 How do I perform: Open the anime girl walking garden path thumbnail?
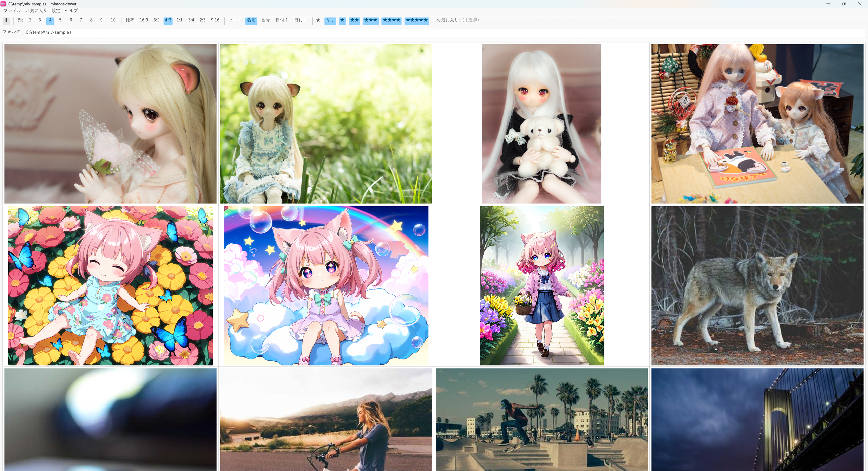pyautogui.click(x=542, y=286)
